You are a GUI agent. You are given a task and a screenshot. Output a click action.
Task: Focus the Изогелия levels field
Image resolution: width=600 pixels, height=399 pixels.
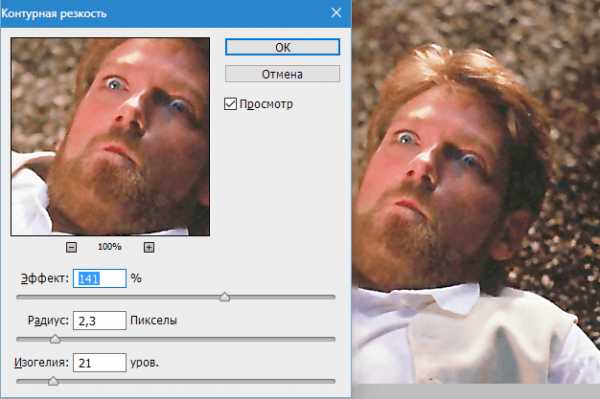coord(99,362)
